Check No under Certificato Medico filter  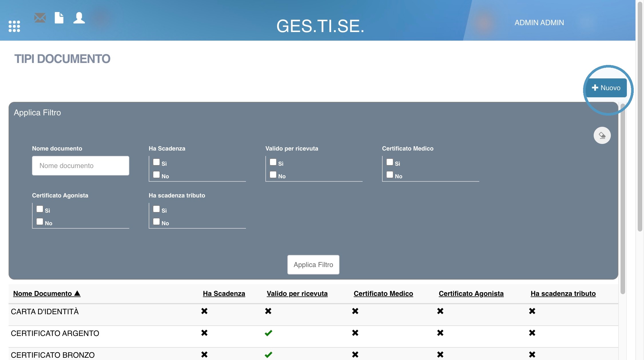point(390,175)
